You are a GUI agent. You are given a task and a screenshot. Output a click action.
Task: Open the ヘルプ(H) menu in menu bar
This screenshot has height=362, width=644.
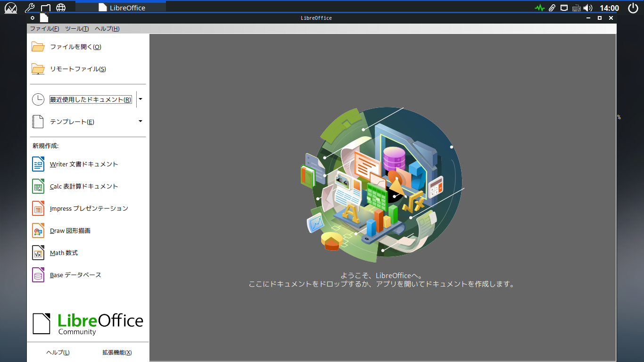click(x=107, y=29)
